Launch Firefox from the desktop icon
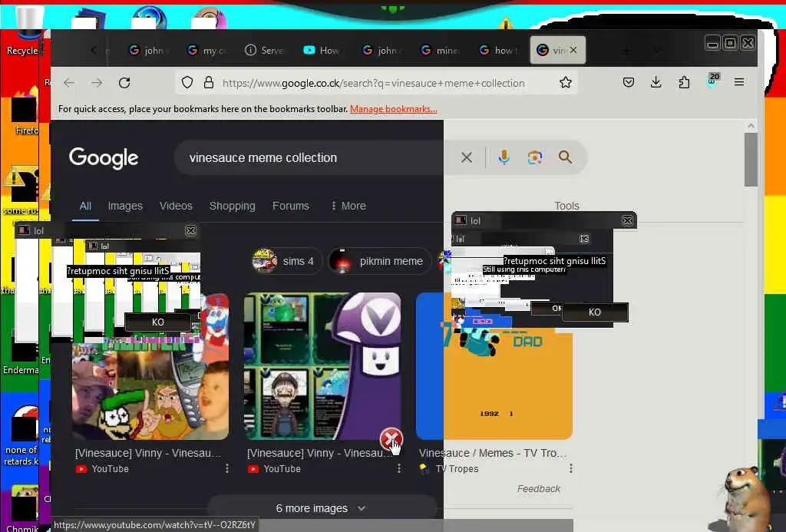Viewport: 786px width, 532px height. (x=25, y=113)
